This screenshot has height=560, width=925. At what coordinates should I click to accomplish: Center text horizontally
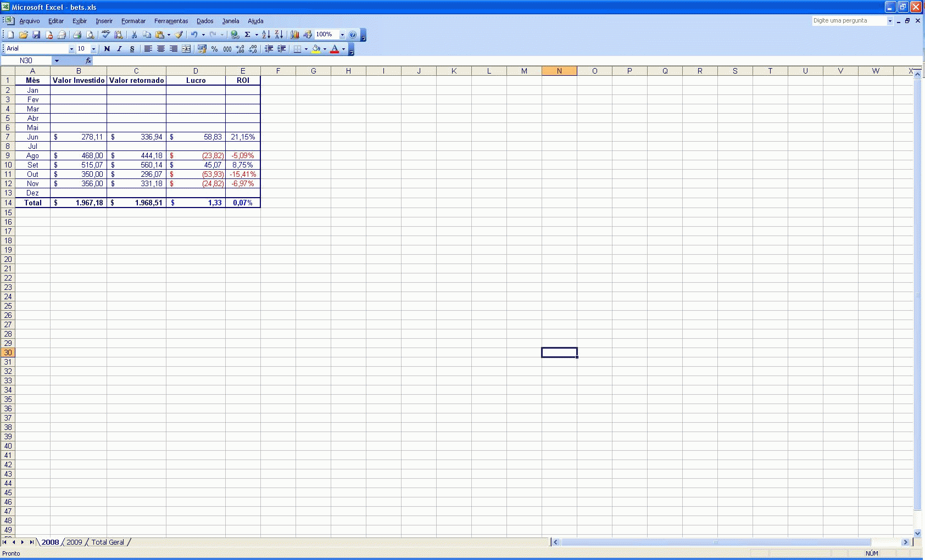pyautogui.click(x=160, y=49)
